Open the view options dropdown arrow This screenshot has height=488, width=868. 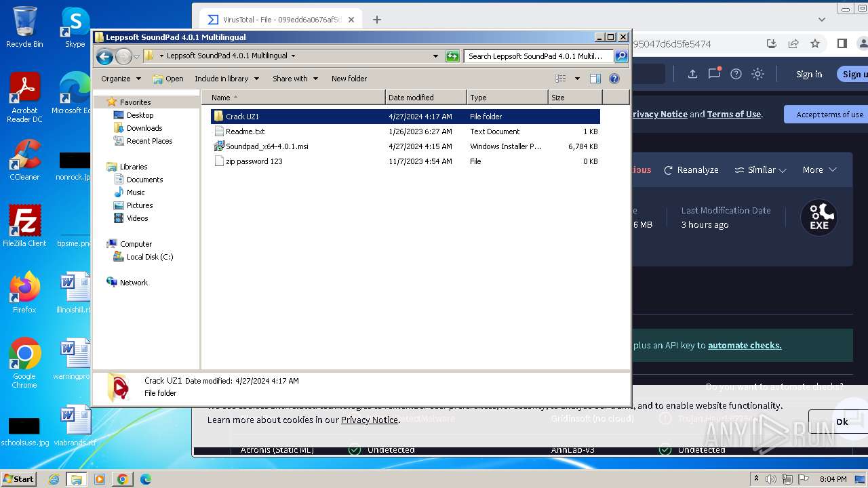(x=577, y=79)
